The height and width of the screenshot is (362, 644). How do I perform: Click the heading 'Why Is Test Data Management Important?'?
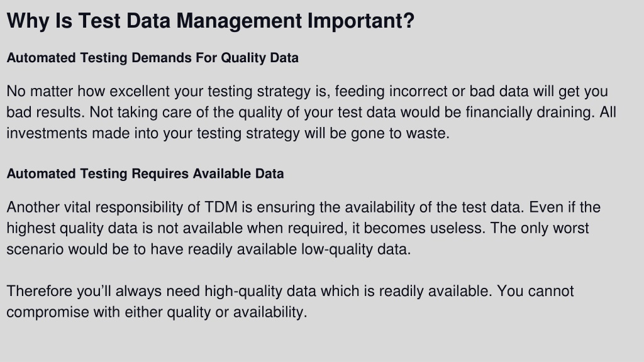tap(210, 21)
